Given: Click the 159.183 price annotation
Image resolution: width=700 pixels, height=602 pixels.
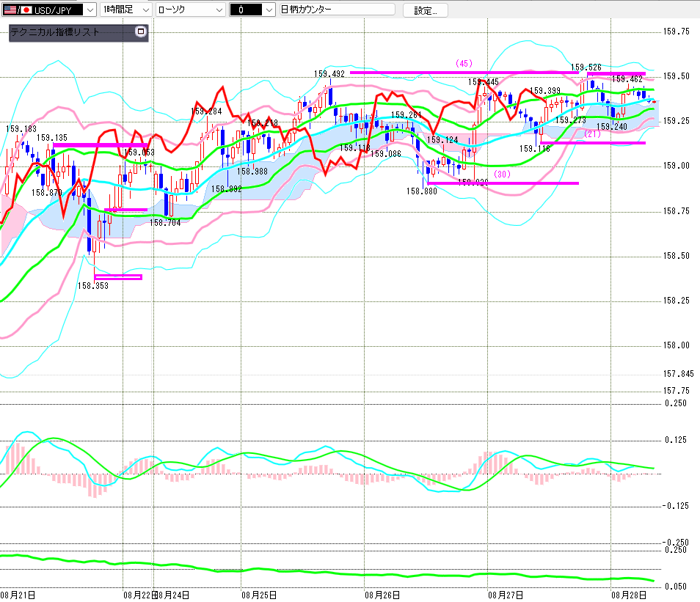Looking at the screenshot, I should pyautogui.click(x=21, y=129).
